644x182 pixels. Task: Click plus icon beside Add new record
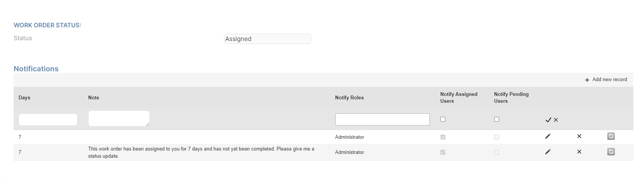click(587, 80)
